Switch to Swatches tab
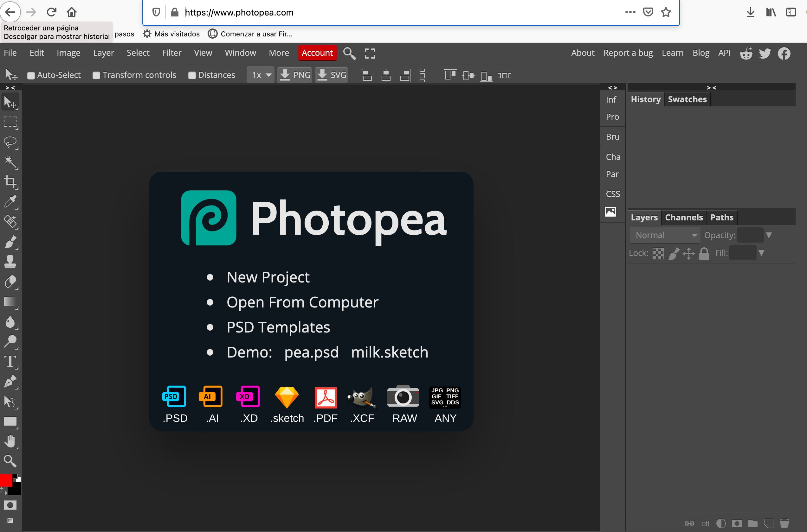807x532 pixels. [687, 99]
